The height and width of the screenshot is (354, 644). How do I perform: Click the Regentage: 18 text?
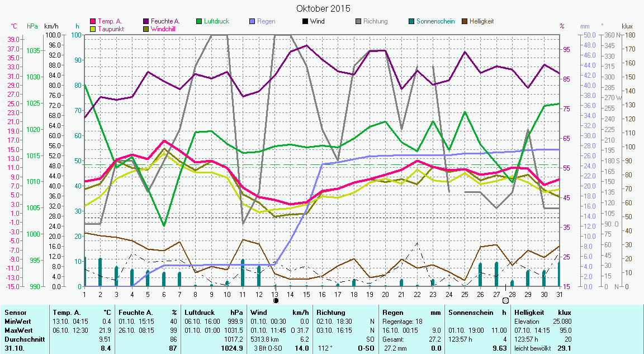(401, 322)
